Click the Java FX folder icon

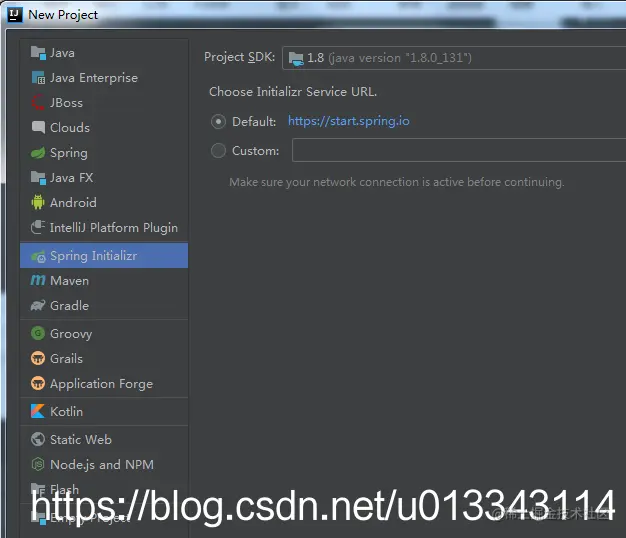point(38,177)
